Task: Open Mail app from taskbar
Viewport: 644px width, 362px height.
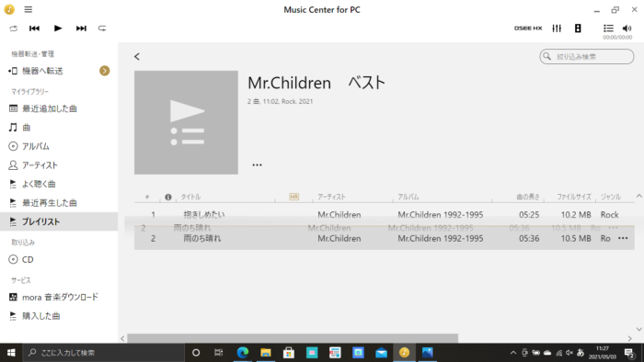Action: 381,353
